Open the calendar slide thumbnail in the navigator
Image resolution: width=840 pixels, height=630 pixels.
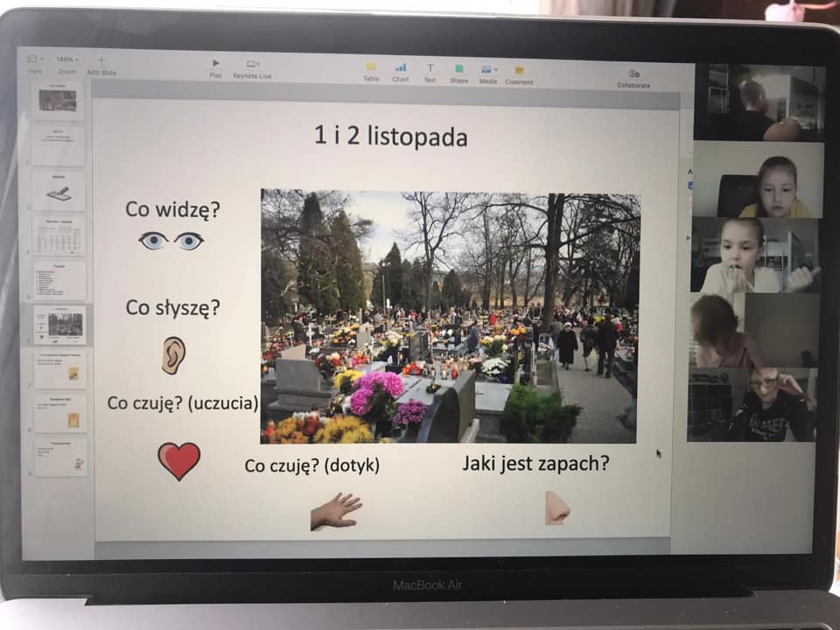click(59, 235)
